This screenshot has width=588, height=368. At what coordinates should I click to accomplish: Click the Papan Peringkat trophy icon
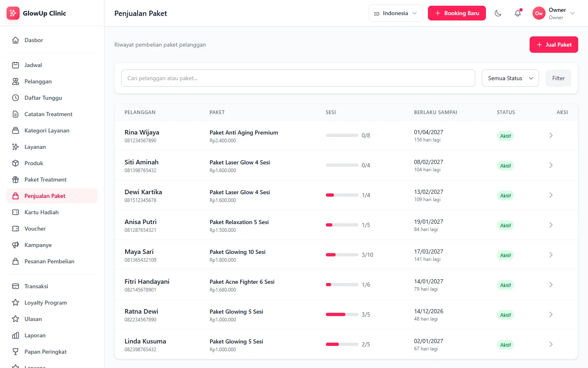(16, 352)
